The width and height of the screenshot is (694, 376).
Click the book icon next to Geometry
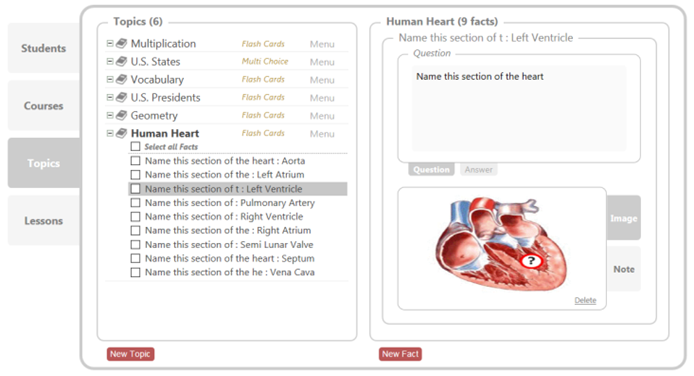[121, 115]
